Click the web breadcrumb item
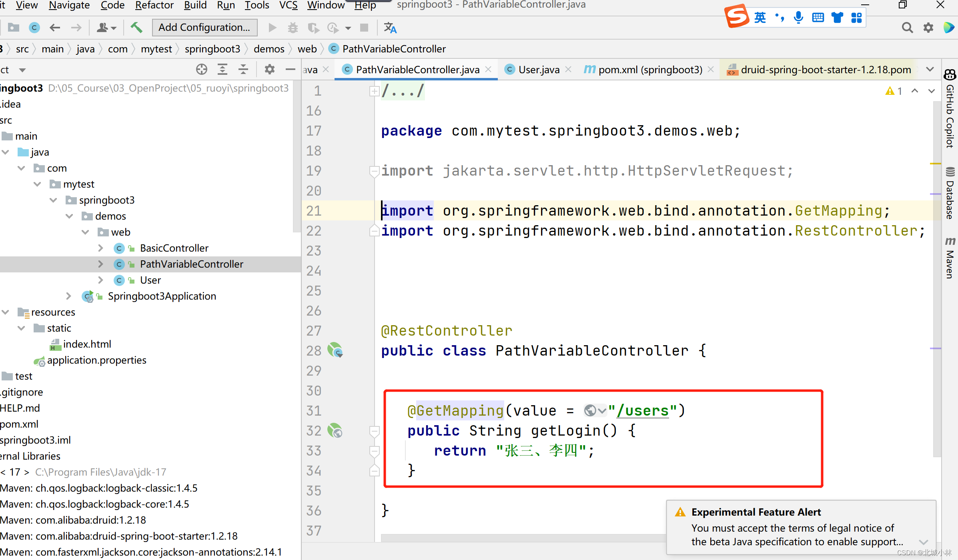Viewport: 958px width, 560px height. click(x=307, y=49)
